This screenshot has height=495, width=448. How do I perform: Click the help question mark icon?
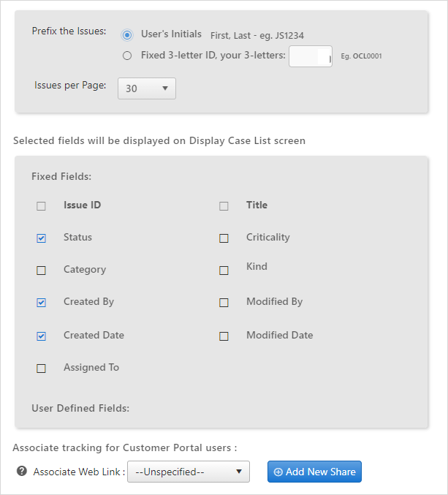pyautogui.click(x=22, y=471)
